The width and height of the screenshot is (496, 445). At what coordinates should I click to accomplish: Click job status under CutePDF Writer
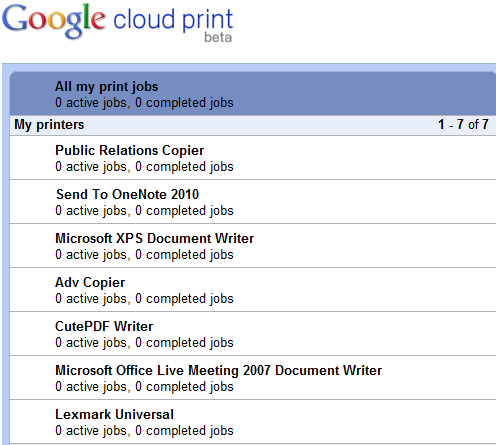coord(144,343)
